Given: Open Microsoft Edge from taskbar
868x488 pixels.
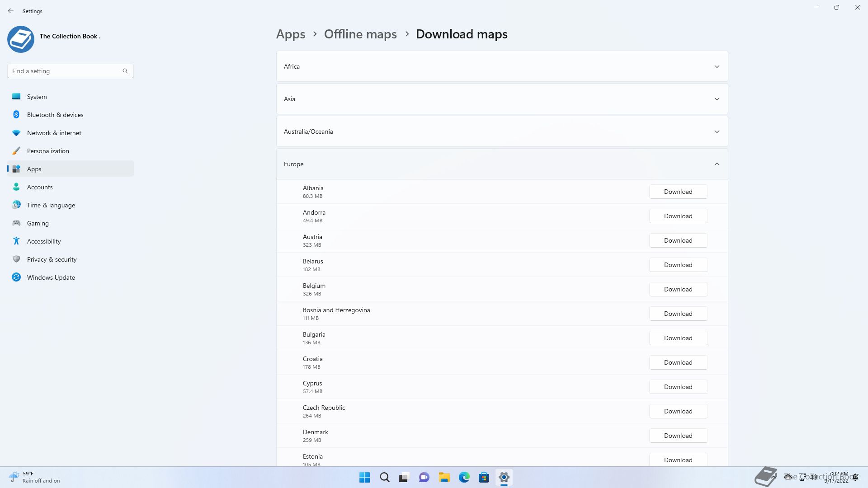Looking at the screenshot, I should pyautogui.click(x=464, y=477).
